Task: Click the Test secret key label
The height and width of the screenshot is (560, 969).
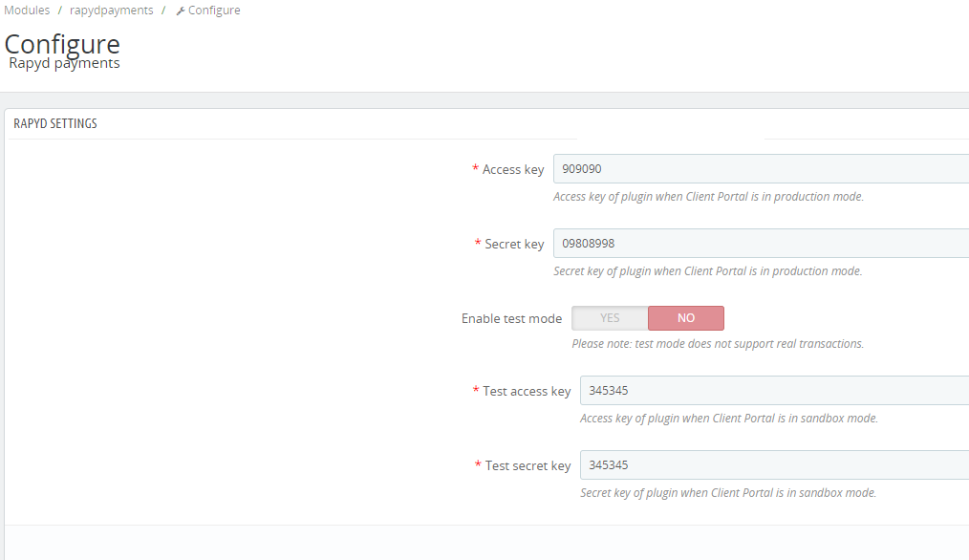Action: (527, 465)
